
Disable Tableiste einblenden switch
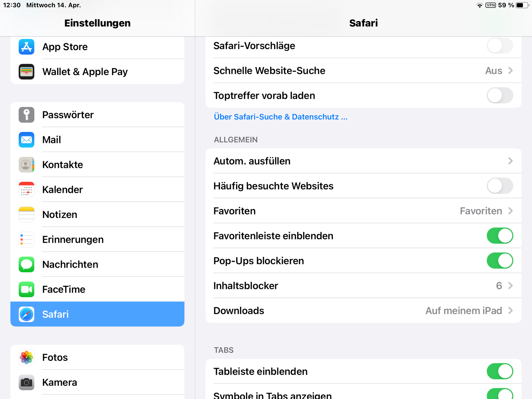[500, 371]
